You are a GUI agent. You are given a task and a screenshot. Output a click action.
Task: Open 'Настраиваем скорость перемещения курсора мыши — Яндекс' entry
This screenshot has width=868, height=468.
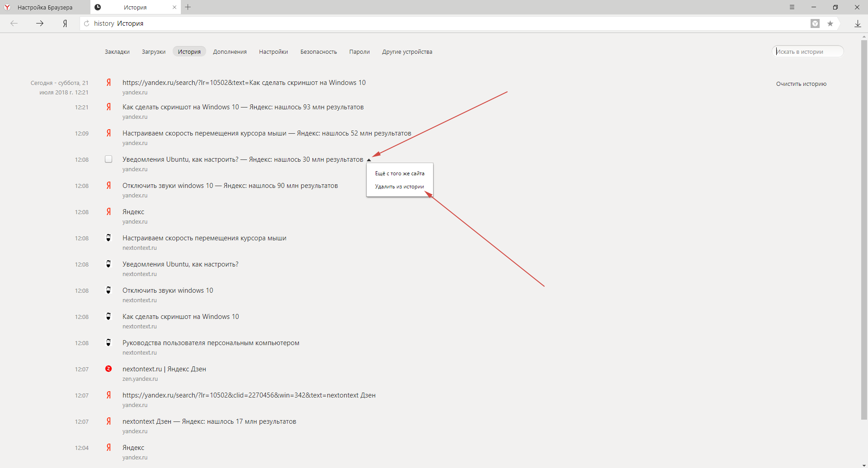tap(267, 133)
